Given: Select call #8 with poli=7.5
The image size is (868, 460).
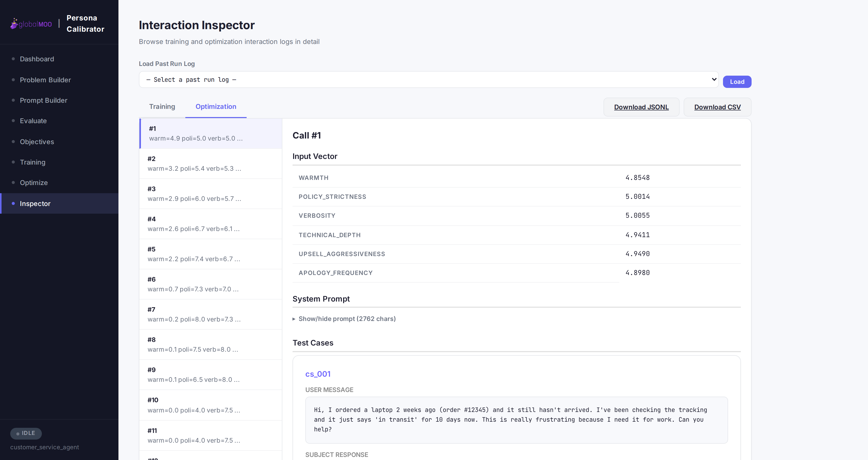Looking at the screenshot, I should point(211,345).
